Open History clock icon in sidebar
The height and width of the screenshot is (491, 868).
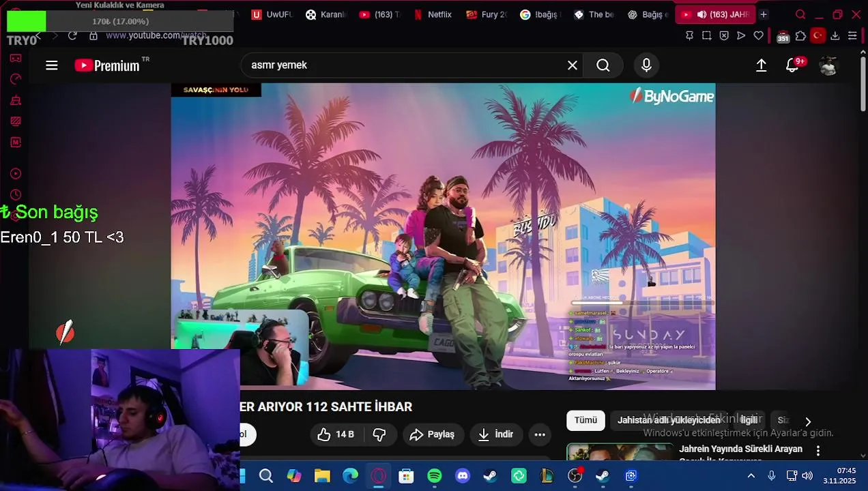click(16, 195)
